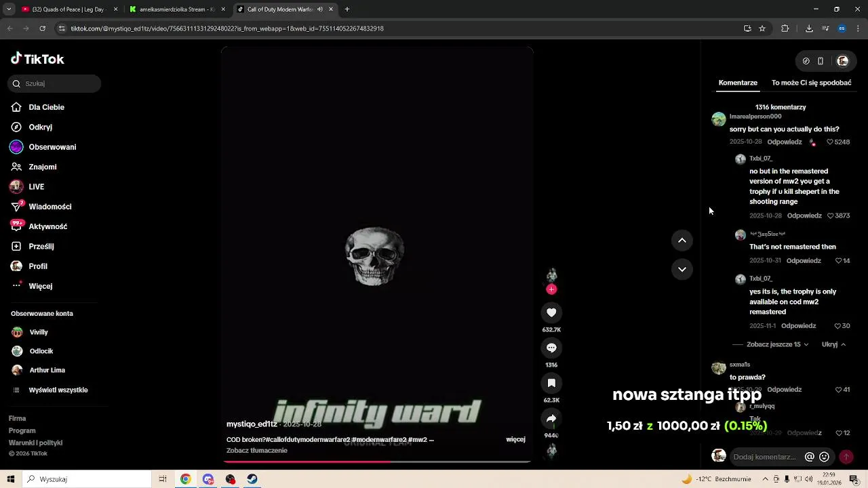Open the TikTok home logo
868x488 pixels.
[37, 59]
